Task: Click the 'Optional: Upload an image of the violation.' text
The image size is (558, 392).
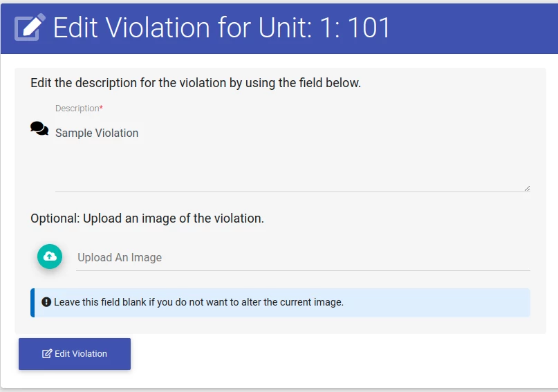Action: point(147,218)
